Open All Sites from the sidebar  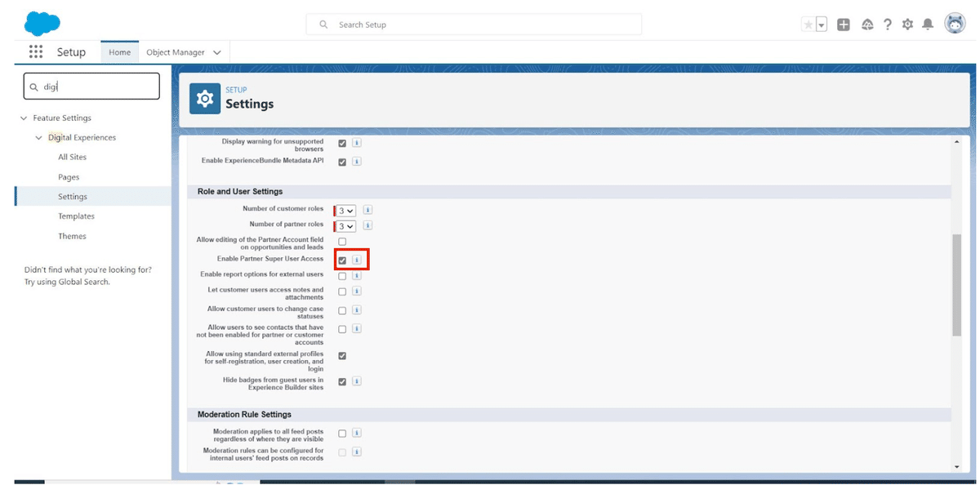72,157
